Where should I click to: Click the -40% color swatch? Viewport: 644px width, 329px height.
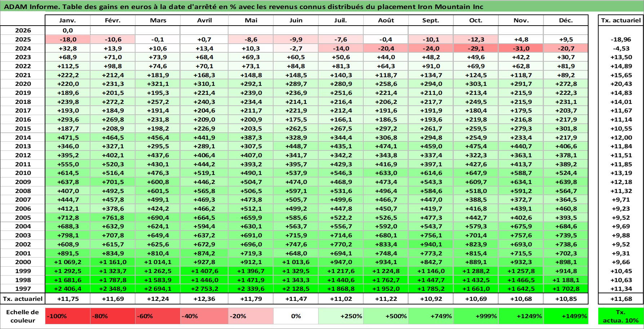(204, 316)
